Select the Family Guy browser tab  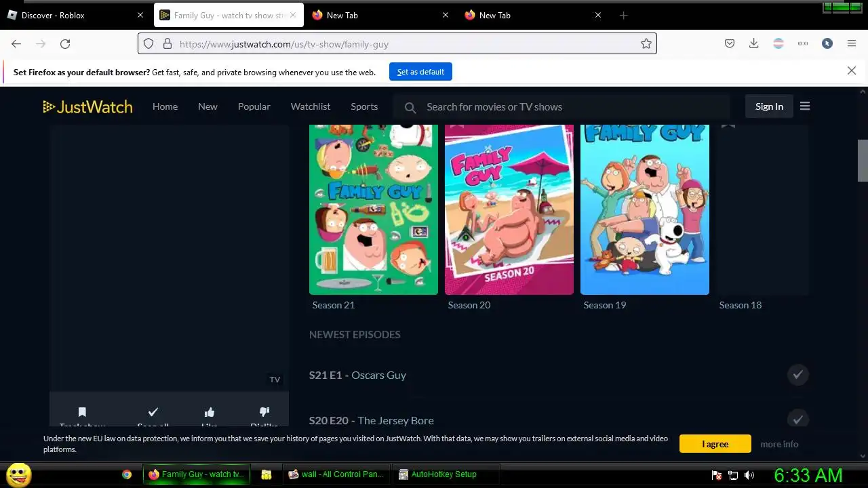pos(228,15)
